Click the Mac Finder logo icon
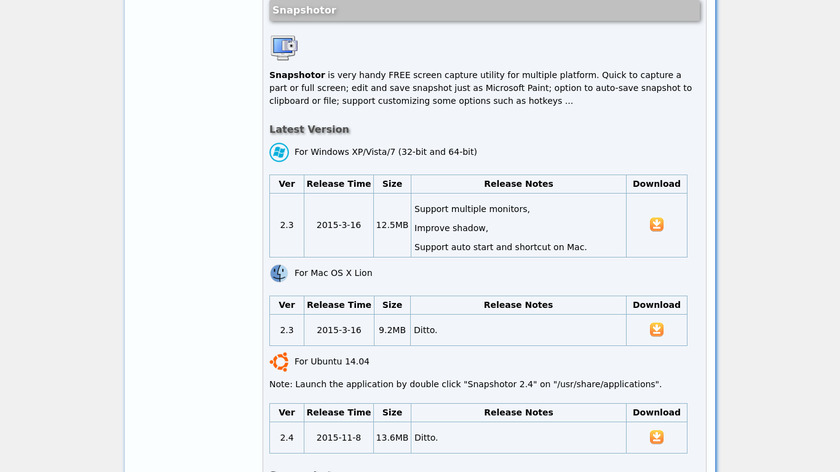 click(279, 273)
